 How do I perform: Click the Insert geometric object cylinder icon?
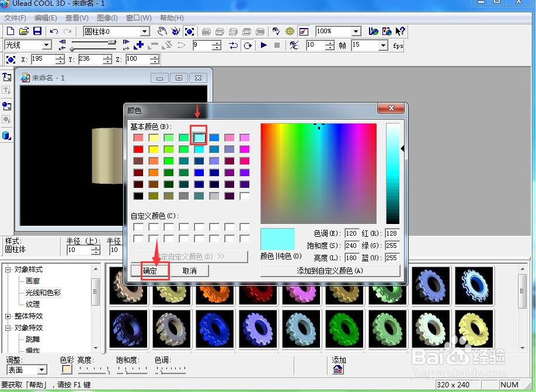point(6,135)
